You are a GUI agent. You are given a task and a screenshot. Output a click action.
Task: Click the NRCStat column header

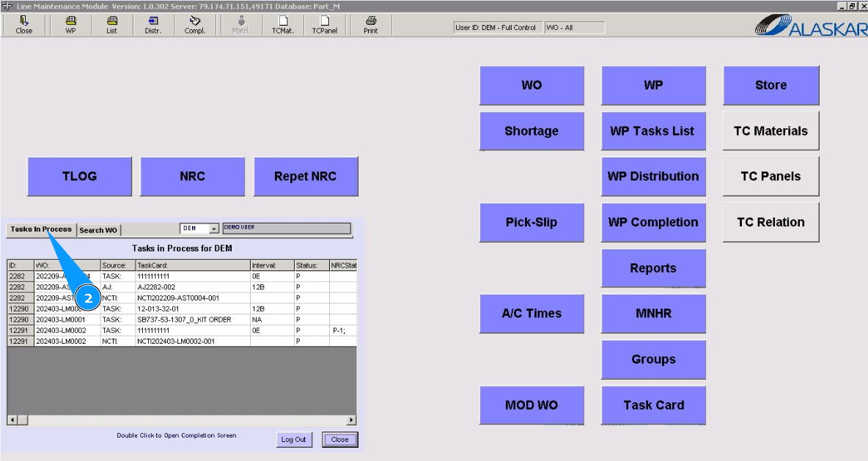tap(343, 265)
